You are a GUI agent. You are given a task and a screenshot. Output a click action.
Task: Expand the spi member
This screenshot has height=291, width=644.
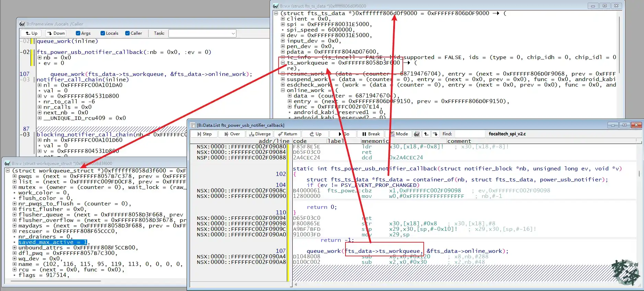point(283,24)
